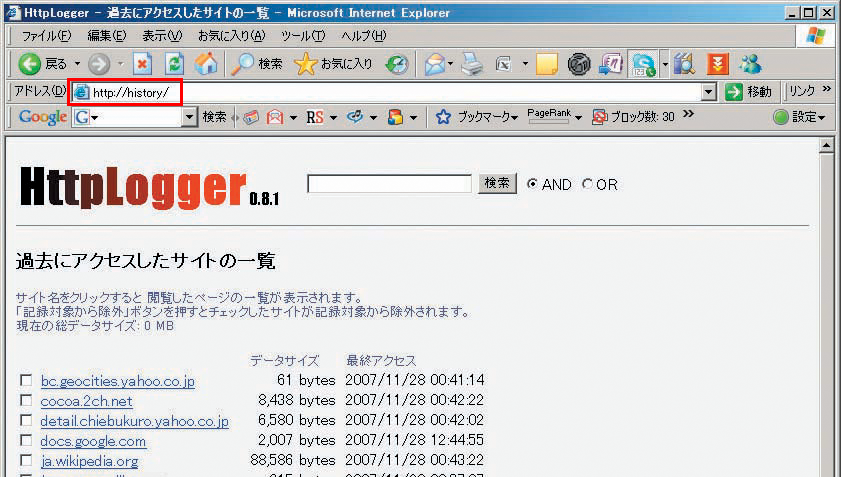Open the bc.geocities.yahoo.co.jp link
The image size is (841, 477).
pyautogui.click(x=117, y=381)
